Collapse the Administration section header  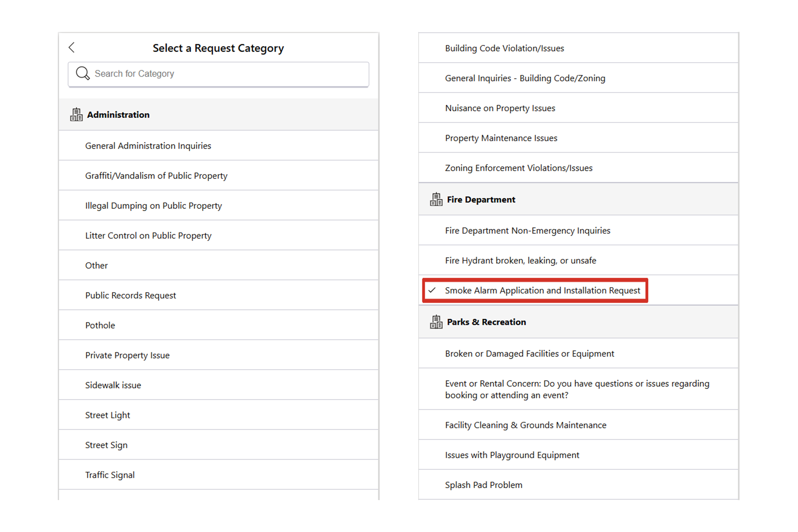point(218,115)
